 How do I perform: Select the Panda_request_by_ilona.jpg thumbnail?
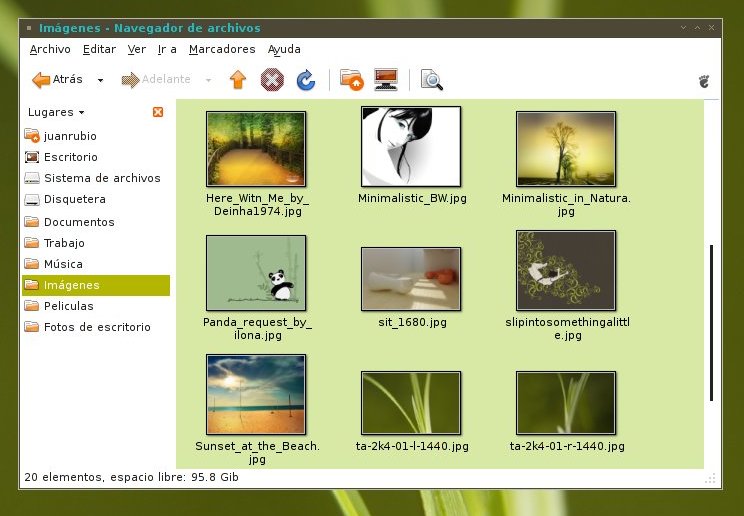point(256,273)
